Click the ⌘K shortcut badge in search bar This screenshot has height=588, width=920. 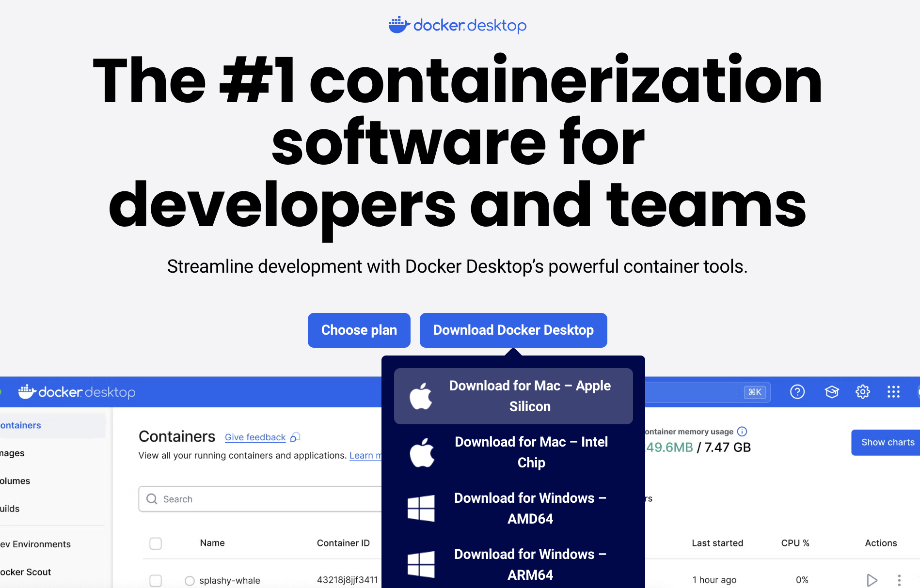coord(755,392)
